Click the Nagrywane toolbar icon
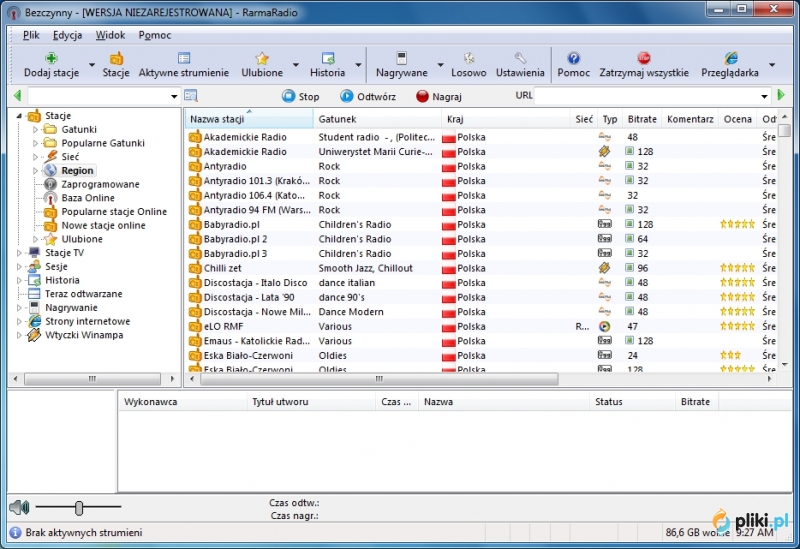 (x=402, y=58)
